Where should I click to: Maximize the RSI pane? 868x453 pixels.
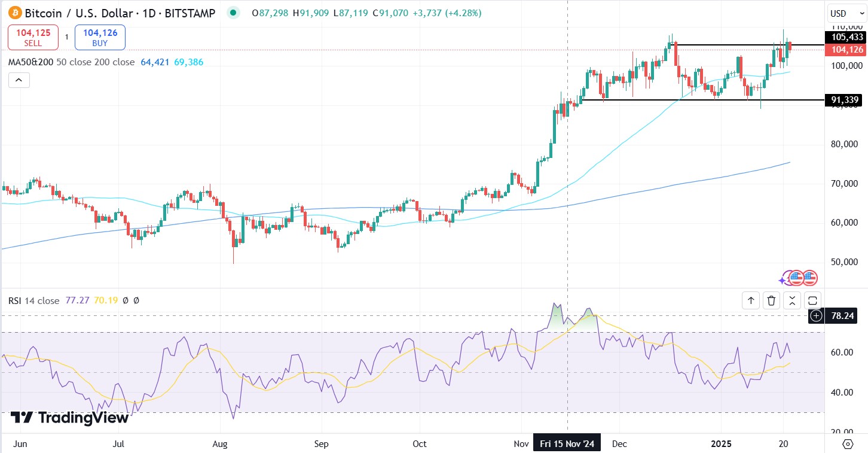[812, 300]
